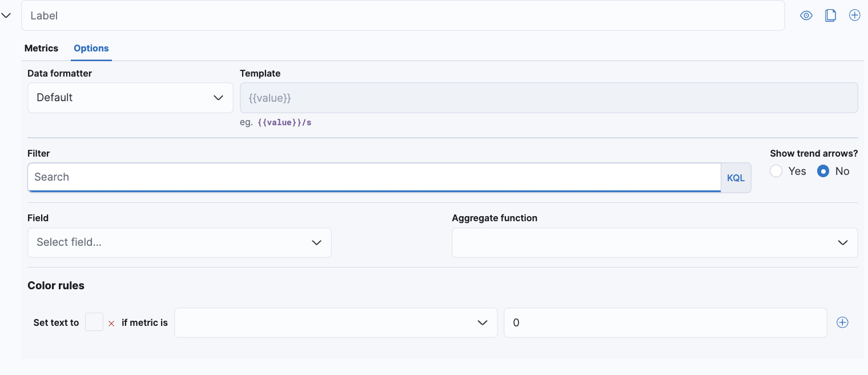This screenshot has height=375, width=868.
Task: Click the Filter search input
Action: coord(374,177)
